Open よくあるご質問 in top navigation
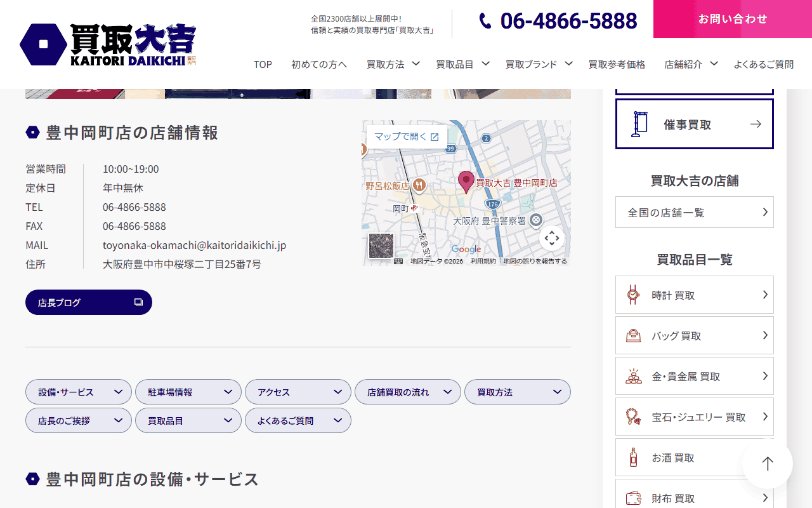This screenshot has height=508, width=812. click(x=764, y=64)
